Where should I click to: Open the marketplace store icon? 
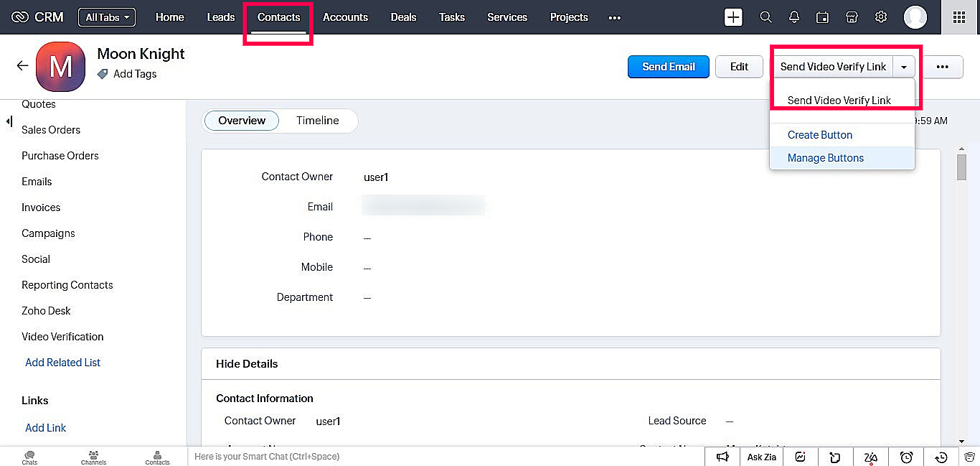pos(852,17)
